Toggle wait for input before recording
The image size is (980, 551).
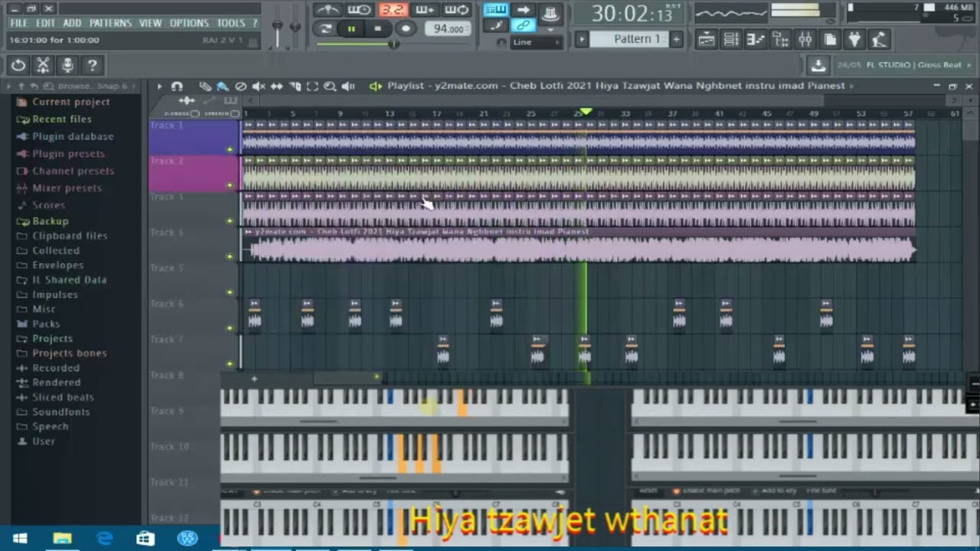(359, 9)
